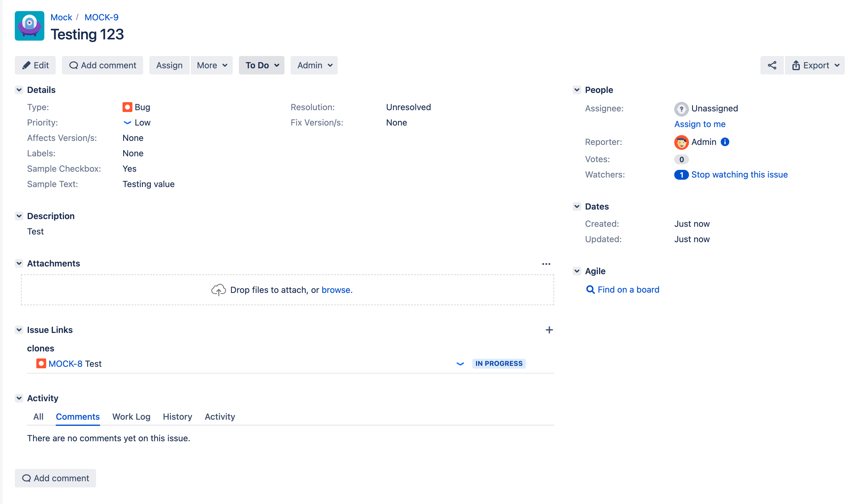Click the Unassigned avatar icon
This screenshot has width=854, height=504.
coord(681,109)
